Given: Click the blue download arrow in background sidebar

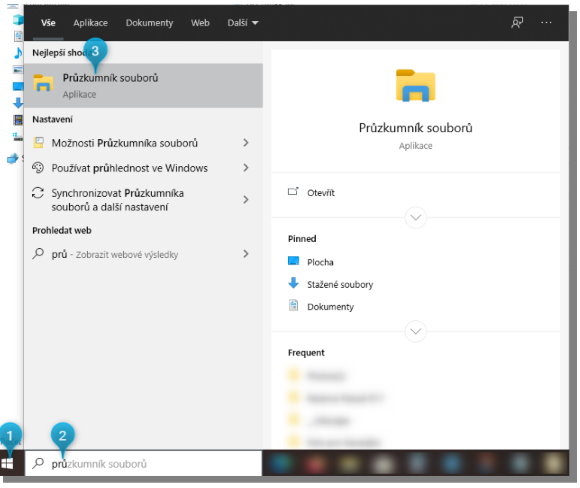Looking at the screenshot, I should pos(18,103).
